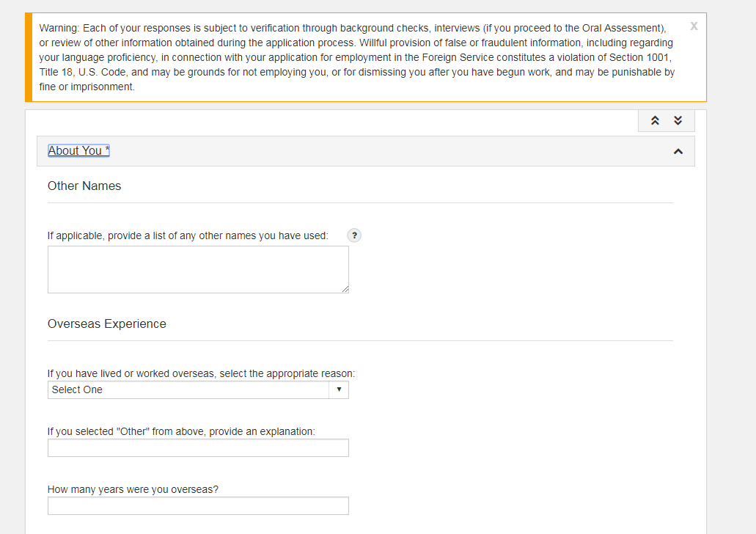Click the text area resize handle
756x534 pixels.
pyautogui.click(x=345, y=290)
